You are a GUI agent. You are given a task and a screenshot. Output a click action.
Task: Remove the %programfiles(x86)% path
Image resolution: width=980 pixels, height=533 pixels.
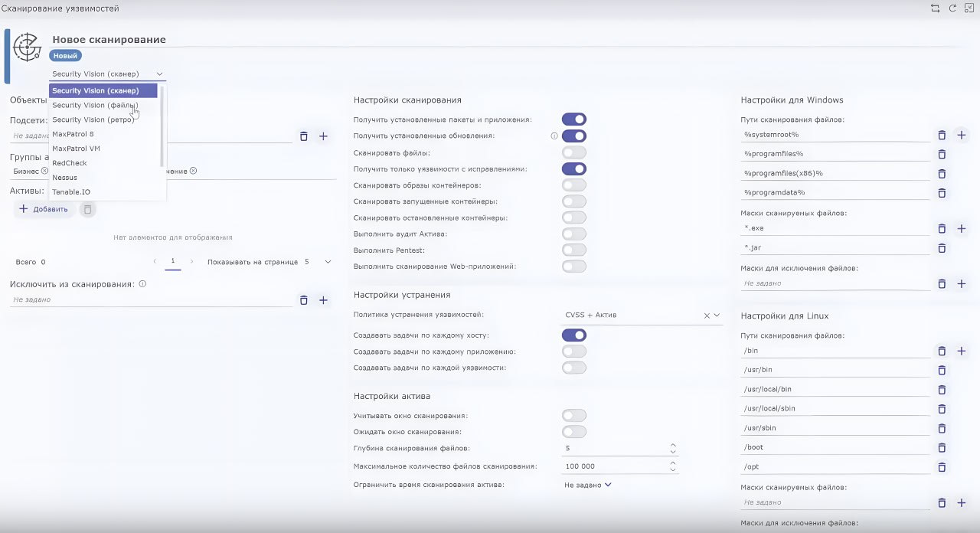point(942,174)
